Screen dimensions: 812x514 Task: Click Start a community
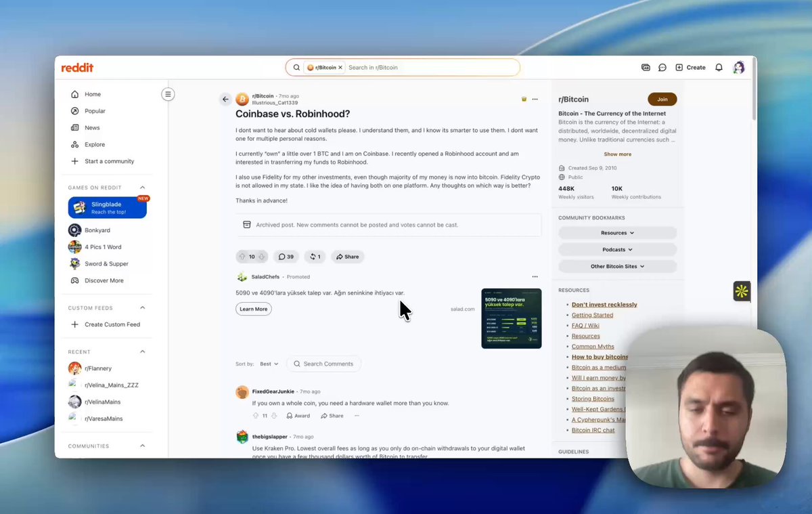click(108, 161)
